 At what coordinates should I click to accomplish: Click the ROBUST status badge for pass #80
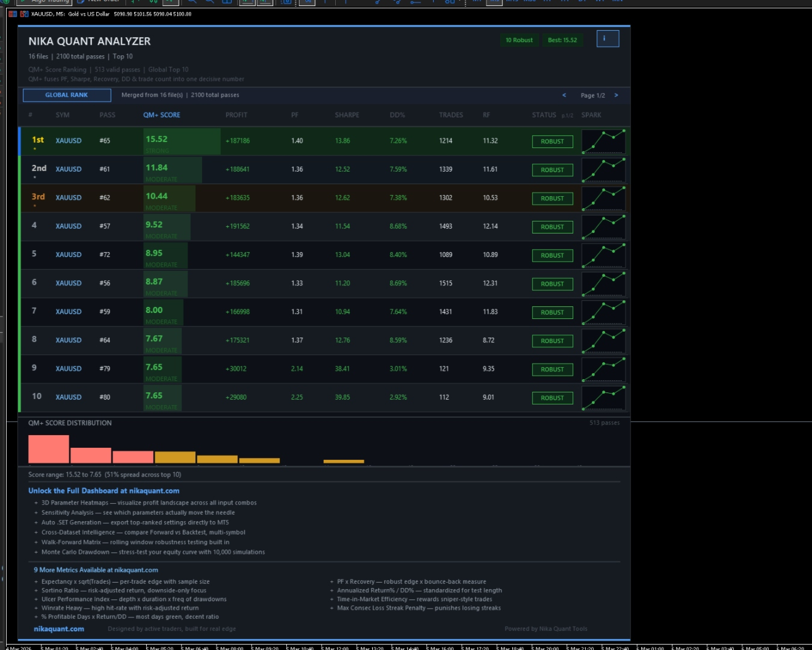pos(552,398)
